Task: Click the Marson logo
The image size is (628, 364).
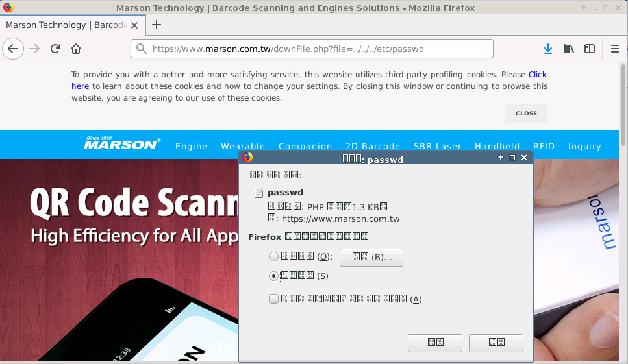Action: pos(122,143)
